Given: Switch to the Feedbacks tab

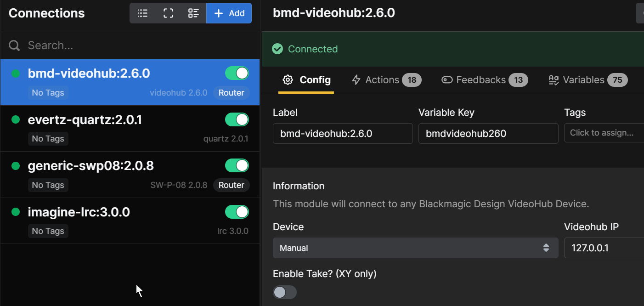Looking at the screenshot, I should (485, 80).
